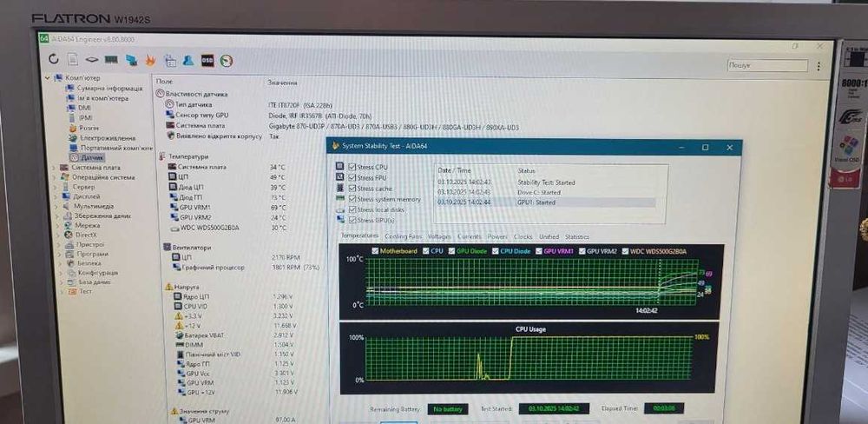Click the Мережа icon in the tree
This screenshot has height=424, width=868.
pos(67,225)
